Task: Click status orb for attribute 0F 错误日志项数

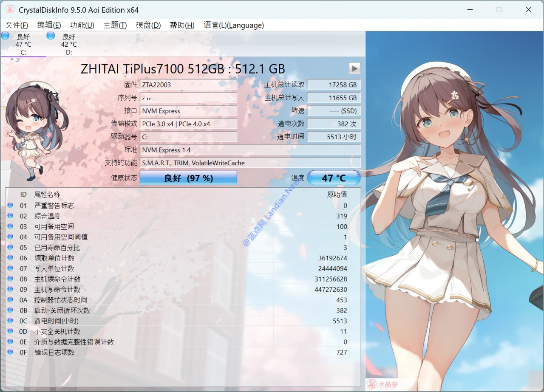Action: coord(10,353)
